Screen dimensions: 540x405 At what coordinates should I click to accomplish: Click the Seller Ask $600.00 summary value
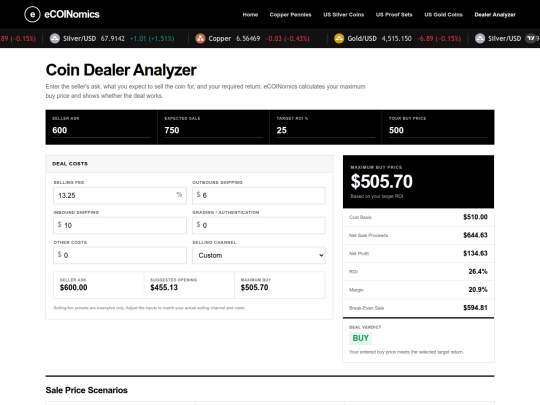click(73, 288)
